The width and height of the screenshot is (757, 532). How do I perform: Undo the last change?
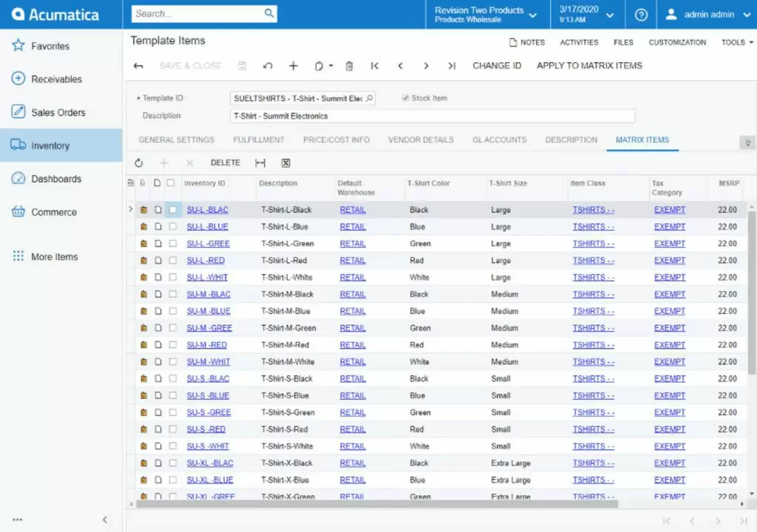coord(267,66)
